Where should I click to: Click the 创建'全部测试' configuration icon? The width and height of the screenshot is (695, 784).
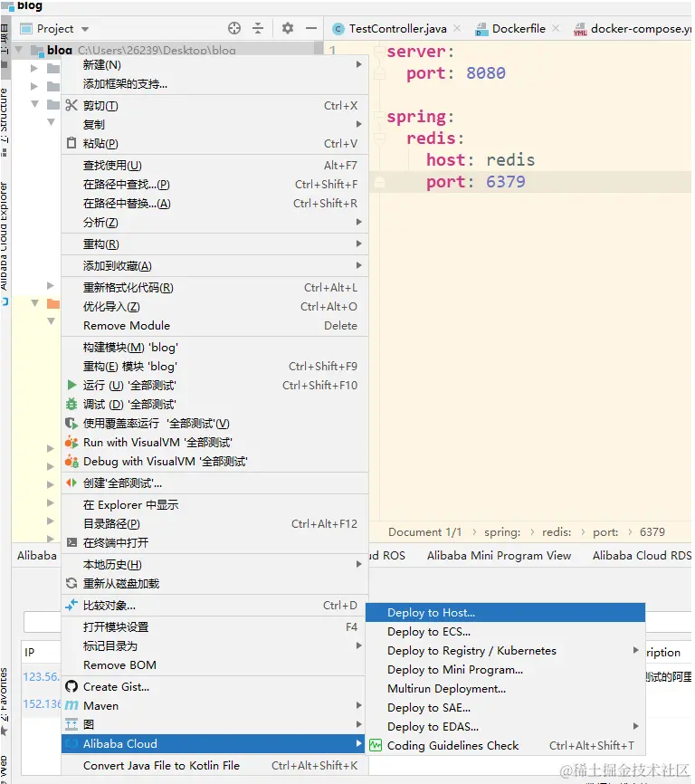[x=71, y=483]
